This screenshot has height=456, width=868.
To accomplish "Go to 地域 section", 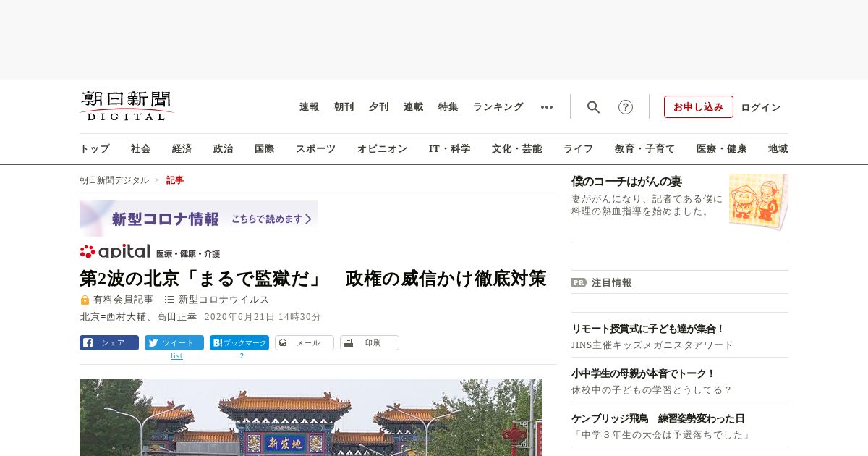I will click(778, 149).
